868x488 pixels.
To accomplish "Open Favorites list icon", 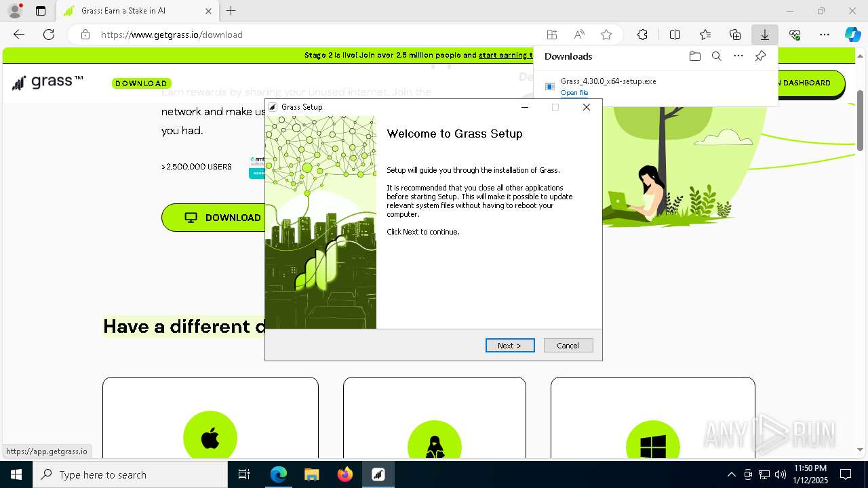I will point(705,35).
